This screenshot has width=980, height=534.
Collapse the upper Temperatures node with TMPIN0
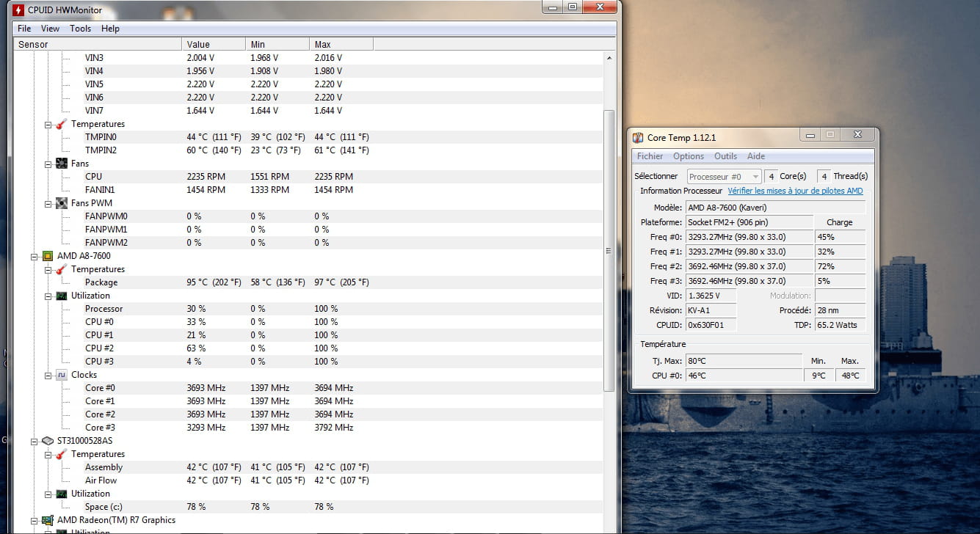[x=48, y=124]
